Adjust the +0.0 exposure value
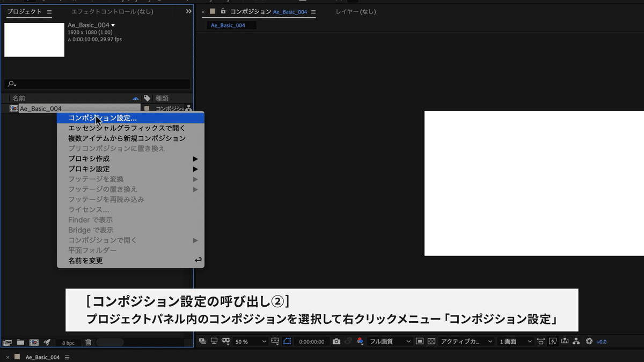 coord(601,342)
